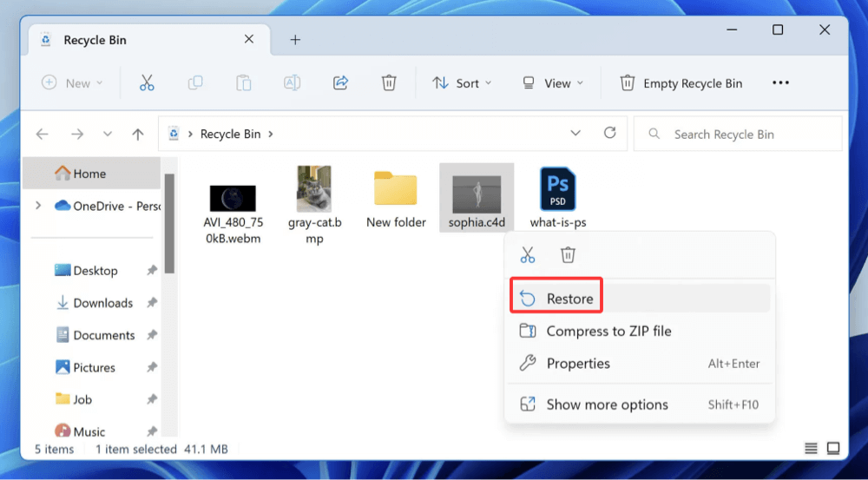This screenshot has height=480, width=868.
Task: Click the Recycle Bin icon in address bar
Action: pos(174,134)
